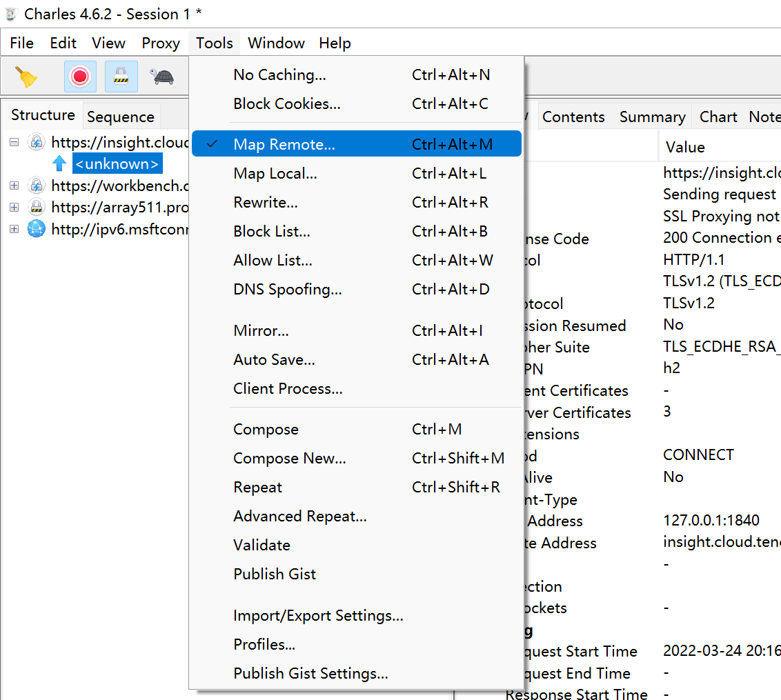Choose Compose New from the menu
The height and width of the screenshot is (700, 781).
290,459
